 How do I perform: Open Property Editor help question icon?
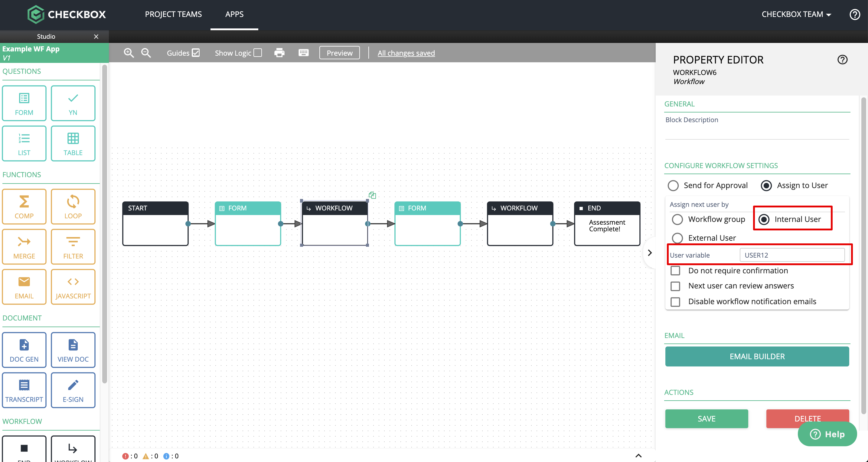pyautogui.click(x=842, y=60)
